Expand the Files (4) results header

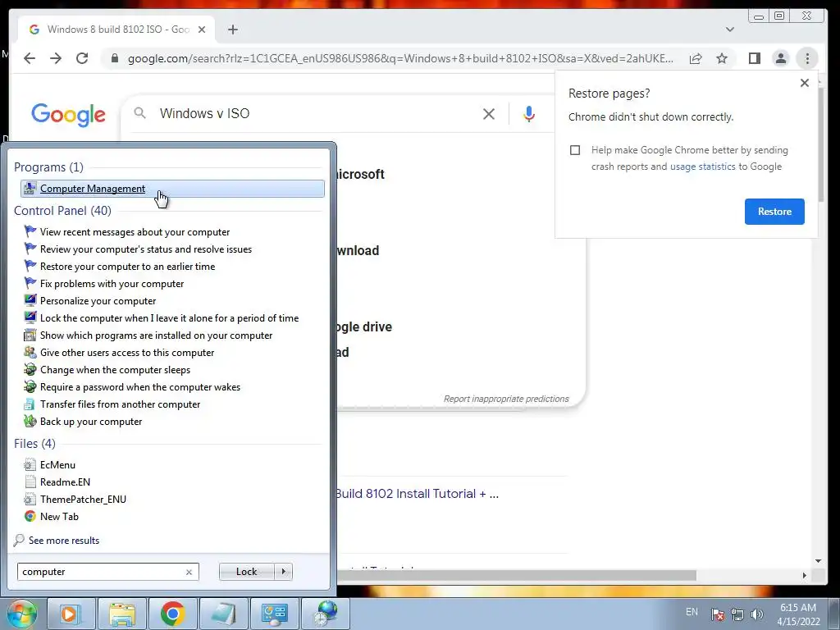34,444
